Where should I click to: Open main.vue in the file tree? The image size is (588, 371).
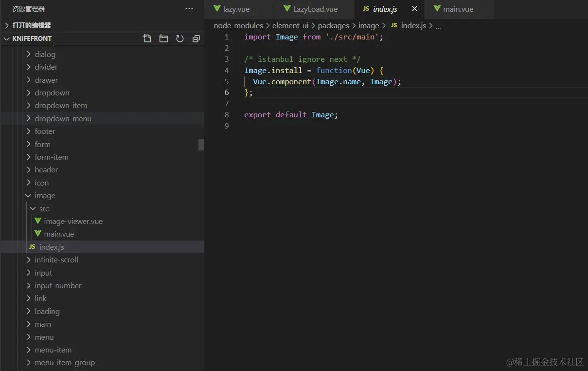click(x=102, y=234)
